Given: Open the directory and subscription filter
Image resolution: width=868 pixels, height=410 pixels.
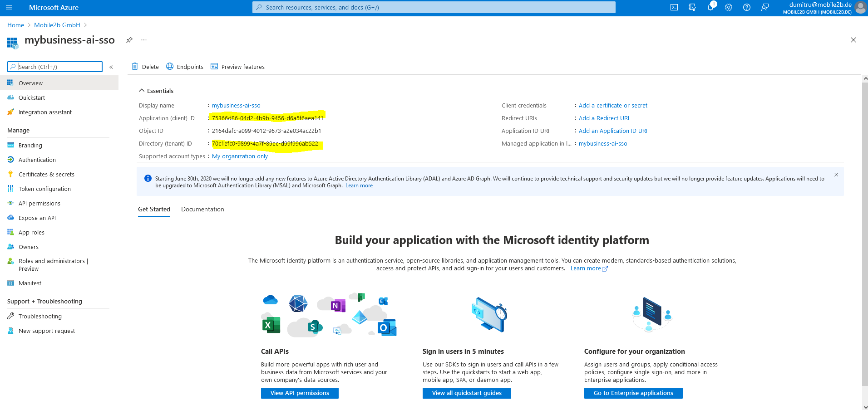Looking at the screenshot, I should pyautogui.click(x=693, y=7).
